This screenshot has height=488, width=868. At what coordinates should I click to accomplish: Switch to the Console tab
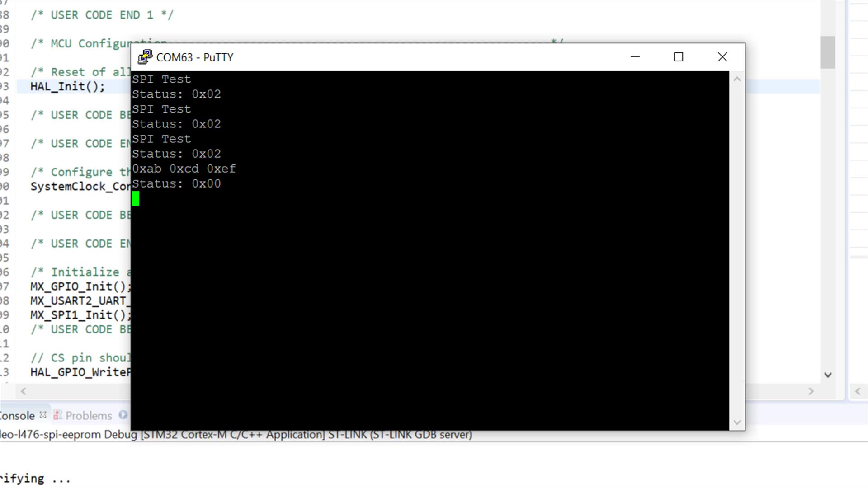tap(17, 416)
